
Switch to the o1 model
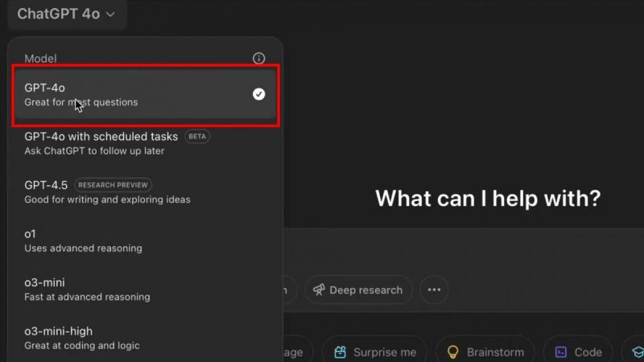pyautogui.click(x=146, y=241)
